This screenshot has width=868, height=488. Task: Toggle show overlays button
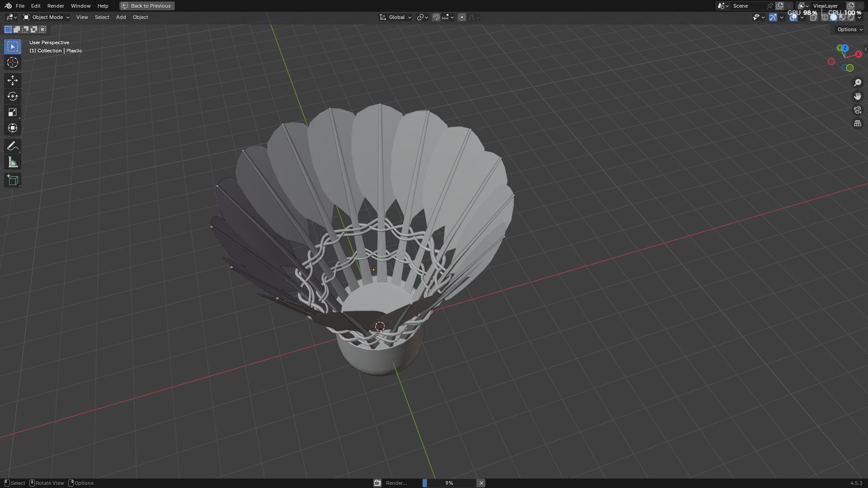(x=793, y=17)
